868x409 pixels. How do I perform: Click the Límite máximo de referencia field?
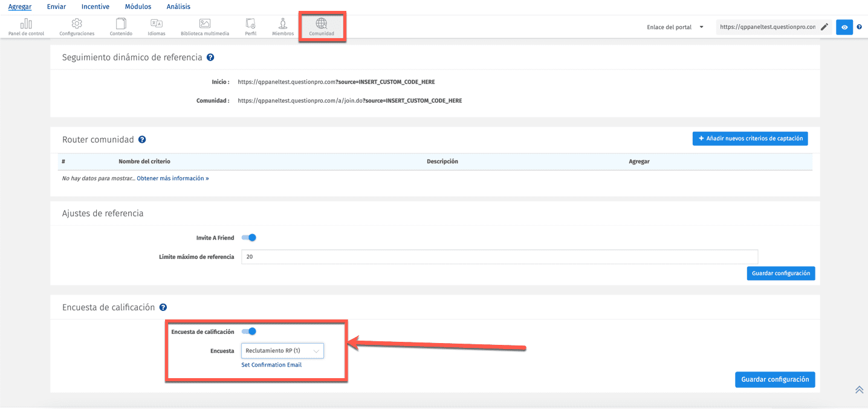pos(499,257)
